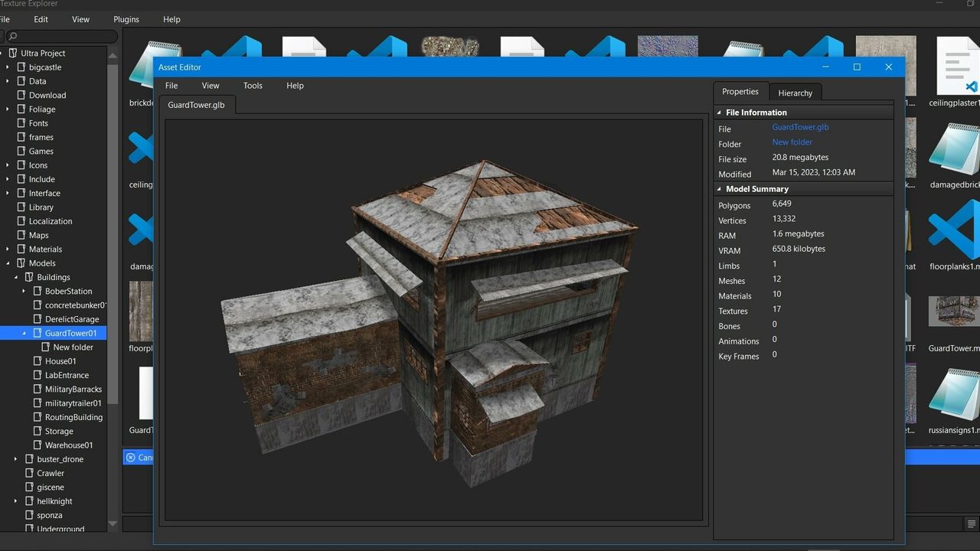Select the floorplanks1 VS Code file icon
This screenshot has height=551, width=980.
point(954,230)
